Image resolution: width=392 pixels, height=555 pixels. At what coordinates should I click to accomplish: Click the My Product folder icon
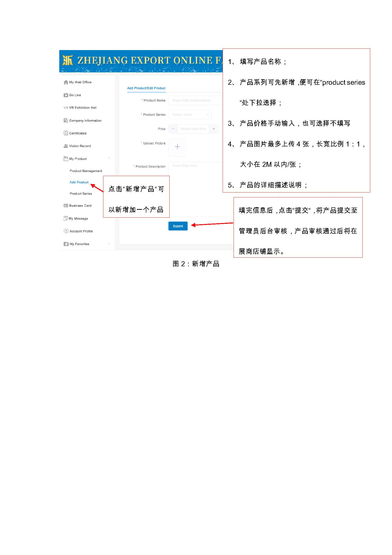pos(66,159)
